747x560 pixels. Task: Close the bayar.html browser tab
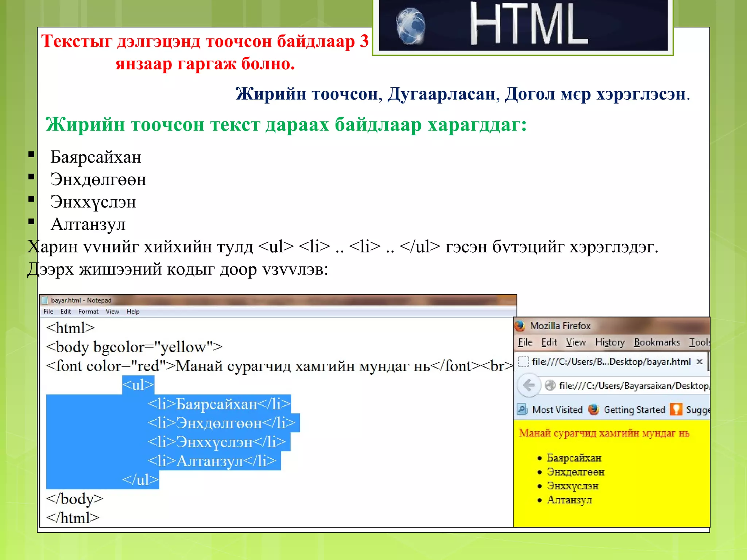(699, 362)
